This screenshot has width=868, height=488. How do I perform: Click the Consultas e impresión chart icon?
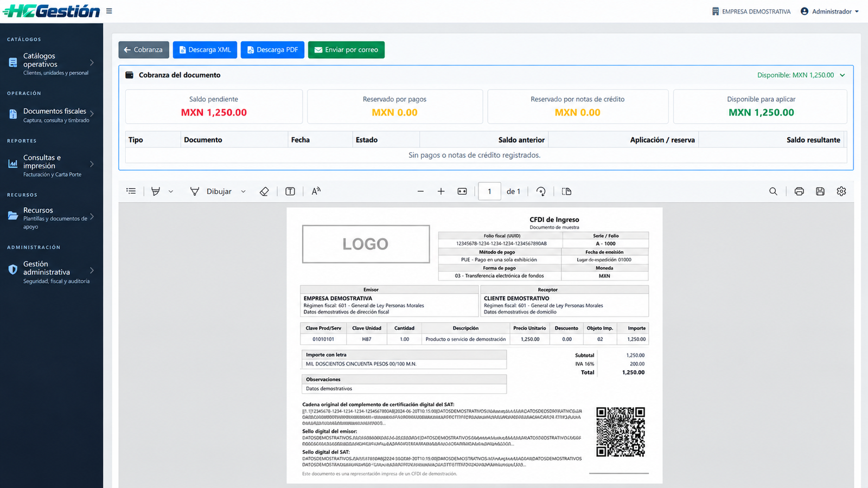13,164
